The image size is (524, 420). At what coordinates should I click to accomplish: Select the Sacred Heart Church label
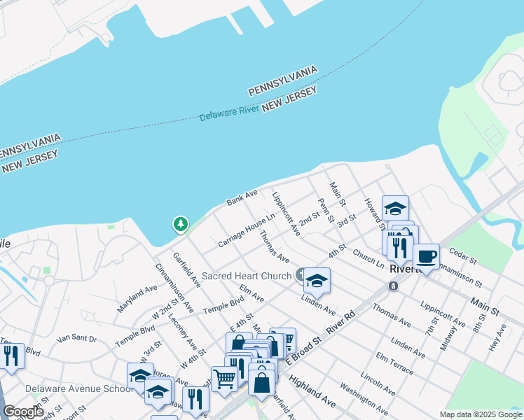pyautogui.click(x=247, y=276)
